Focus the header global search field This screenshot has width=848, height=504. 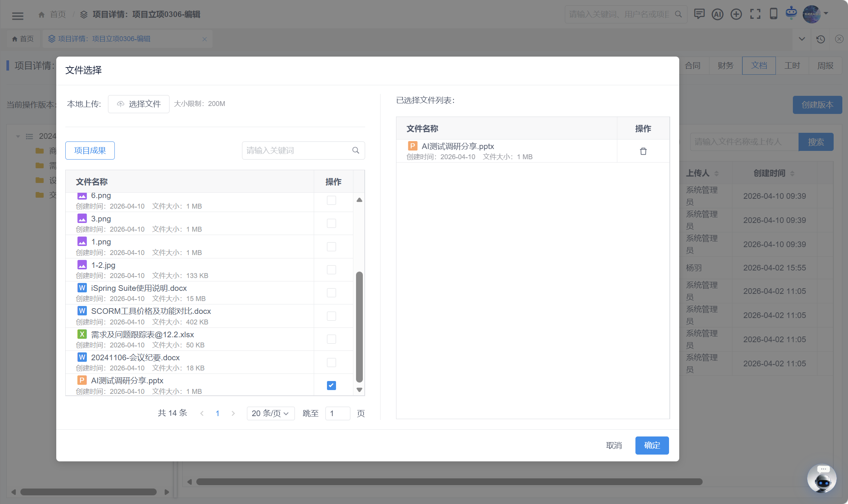626,14
